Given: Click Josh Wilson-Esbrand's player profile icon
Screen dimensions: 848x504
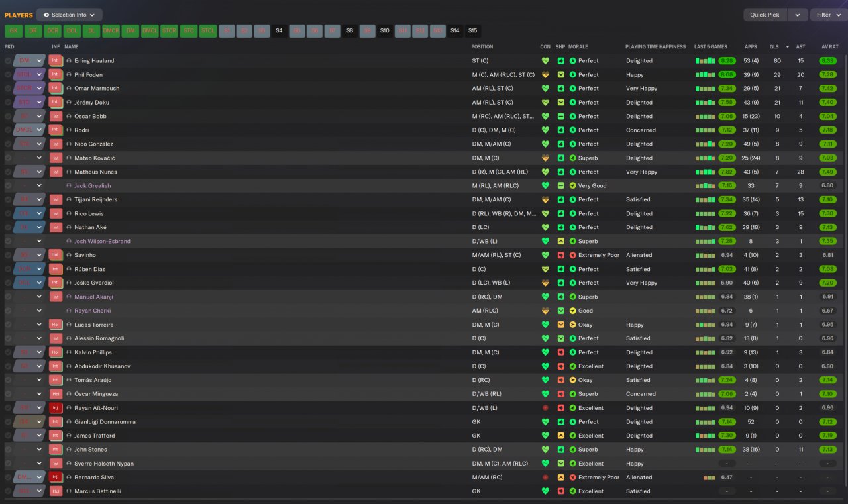Looking at the screenshot, I should click(69, 242).
